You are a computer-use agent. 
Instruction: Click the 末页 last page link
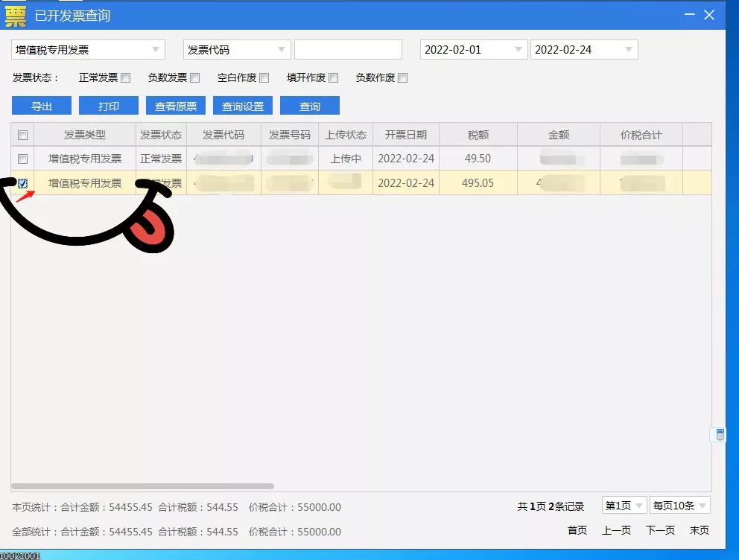699,530
